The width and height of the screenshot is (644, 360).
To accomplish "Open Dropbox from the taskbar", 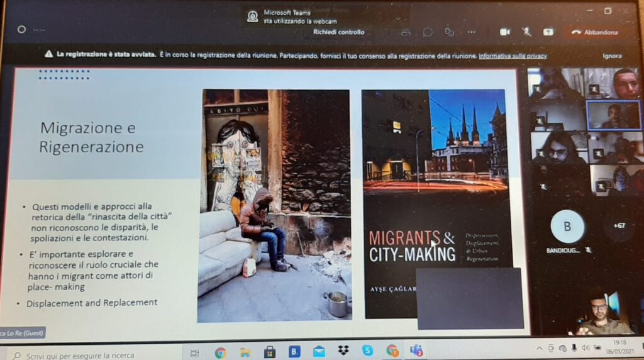I will (x=343, y=351).
